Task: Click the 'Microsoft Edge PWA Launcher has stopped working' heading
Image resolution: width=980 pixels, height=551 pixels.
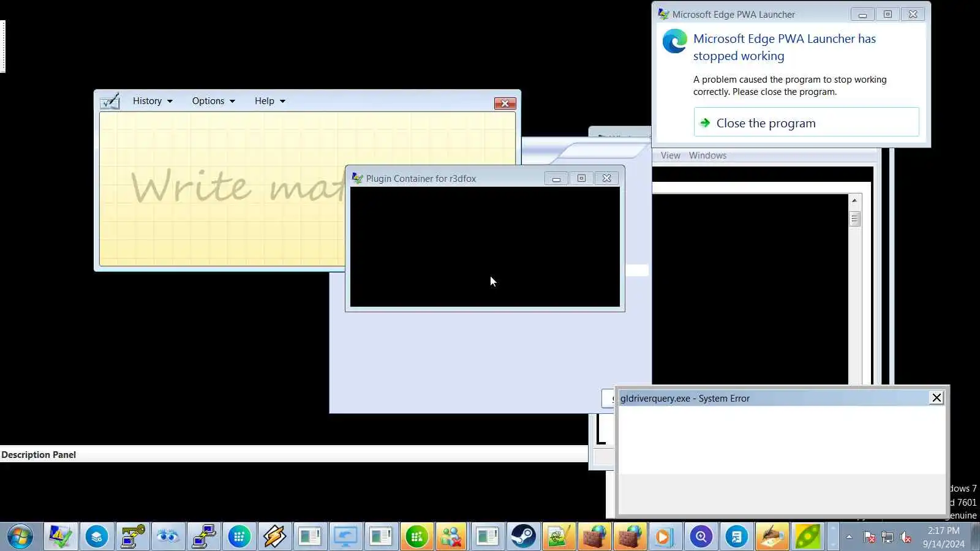Action: pyautogui.click(x=785, y=47)
